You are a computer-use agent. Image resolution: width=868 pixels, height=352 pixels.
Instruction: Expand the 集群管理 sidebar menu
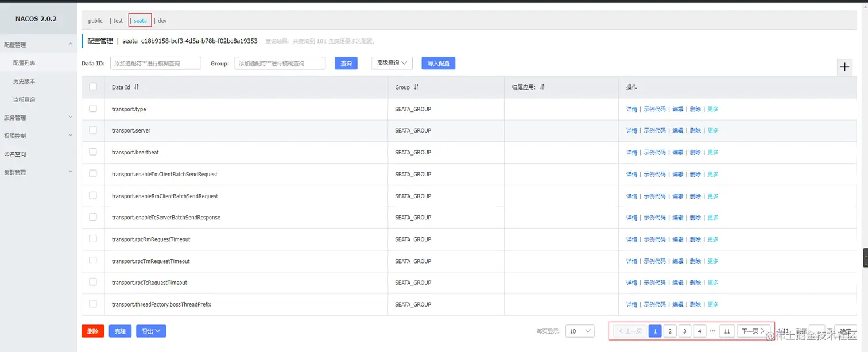point(38,172)
